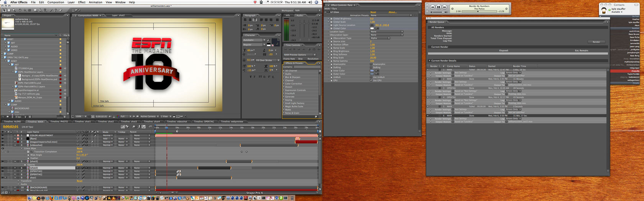Open the Location layer dropdown

coord(386,32)
